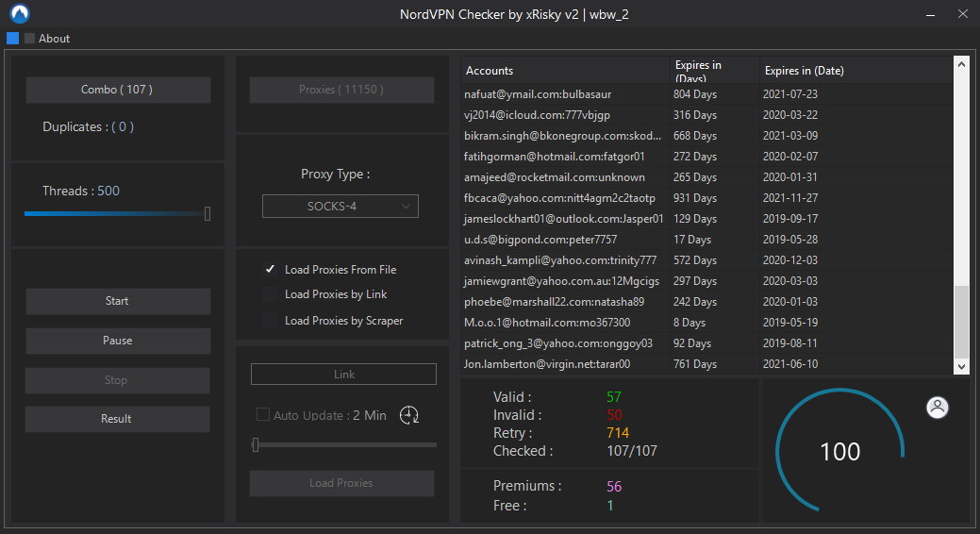This screenshot has height=534, width=980.
Task: Click the gray square icon before About
Action: point(30,39)
